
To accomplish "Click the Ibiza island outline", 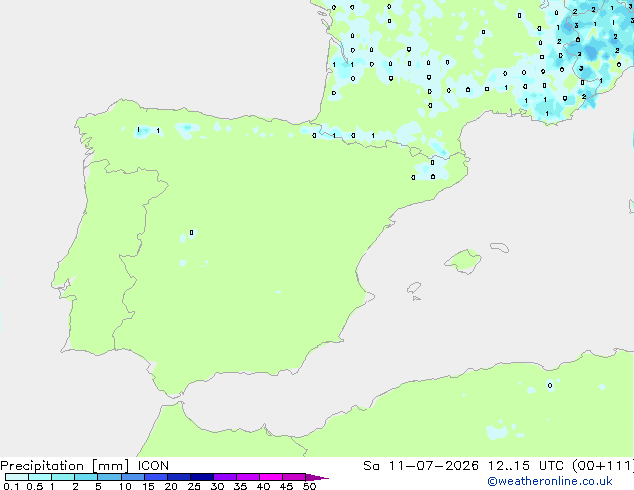I will click(x=414, y=288).
